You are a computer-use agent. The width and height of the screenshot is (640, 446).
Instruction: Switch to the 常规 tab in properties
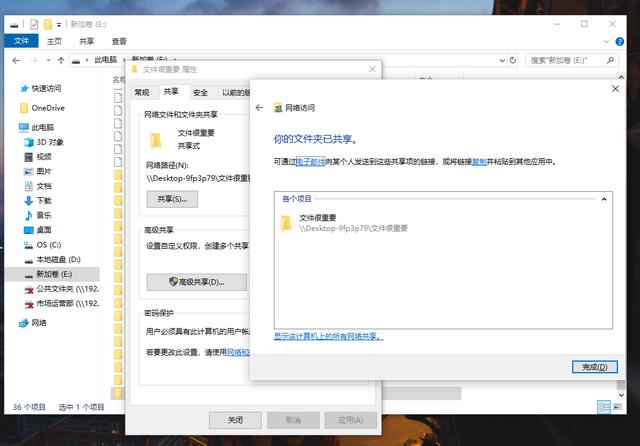click(x=142, y=93)
